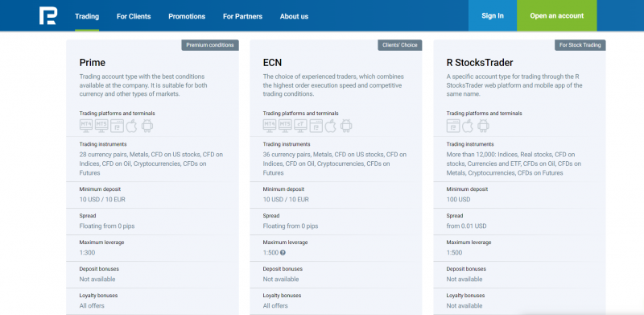Click the Prime account heading
This screenshot has width=644, height=315.
[x=93, y=63]
